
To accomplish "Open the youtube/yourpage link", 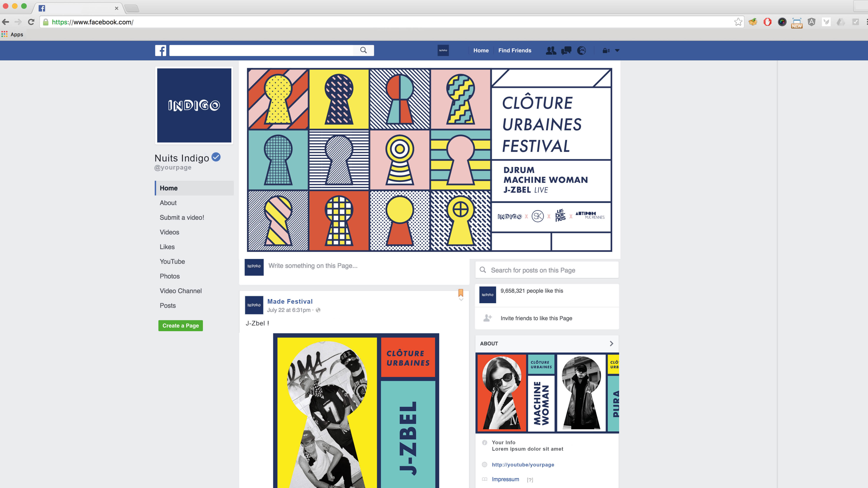I will point(523,464).
